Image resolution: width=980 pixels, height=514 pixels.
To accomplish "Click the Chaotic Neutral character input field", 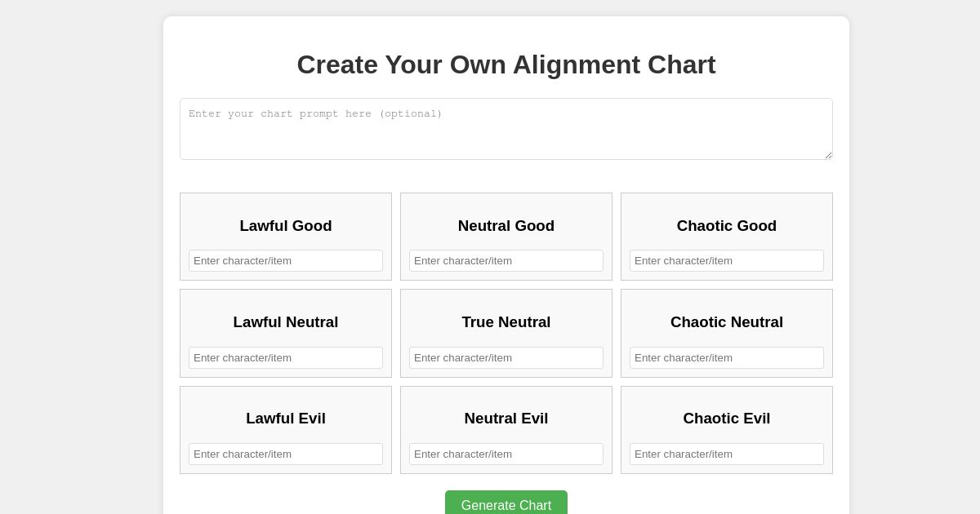I will click(727, 357).
